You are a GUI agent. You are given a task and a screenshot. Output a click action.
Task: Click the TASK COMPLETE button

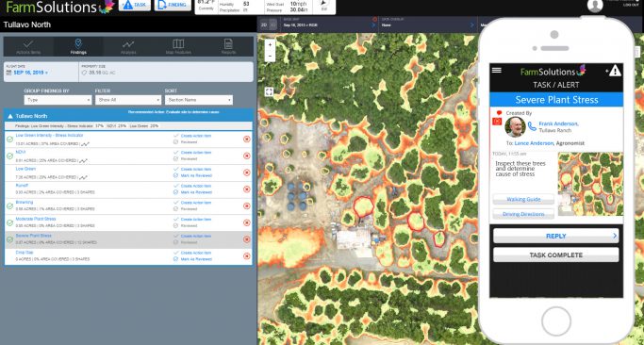tap(556, 255)
